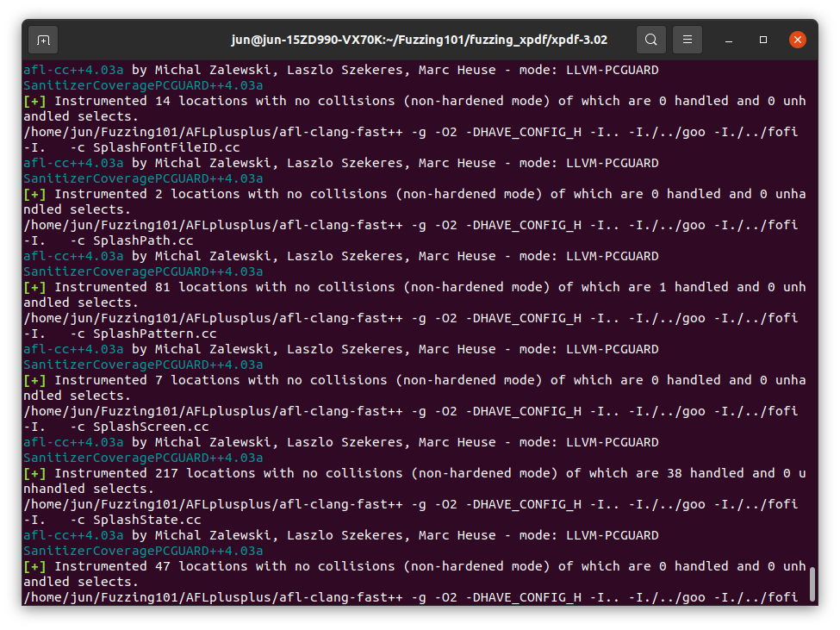Click the 'Instrumented 47 locations' line

point(414,566)
